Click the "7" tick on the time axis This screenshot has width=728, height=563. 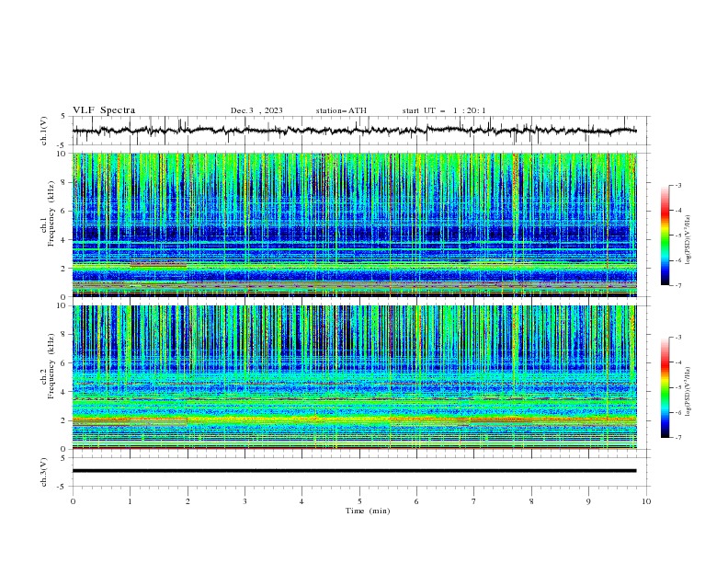(x=473, y=501)
